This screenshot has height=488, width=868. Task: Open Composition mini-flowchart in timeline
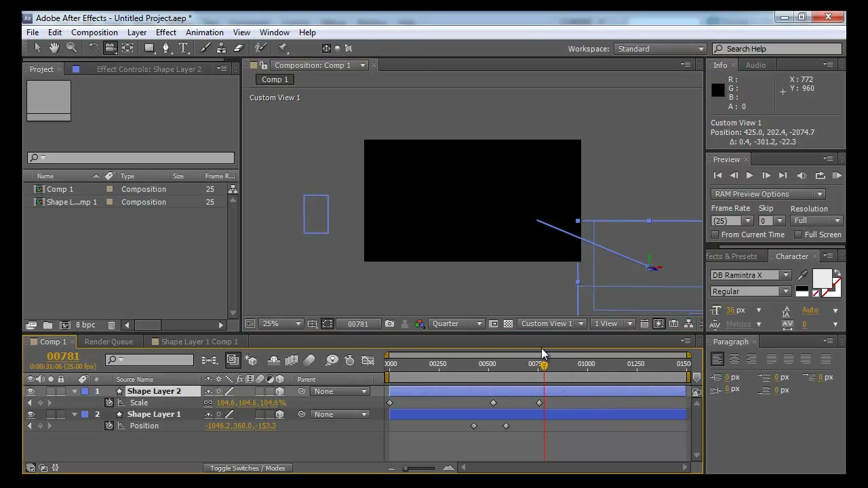(x=210, y=360)
